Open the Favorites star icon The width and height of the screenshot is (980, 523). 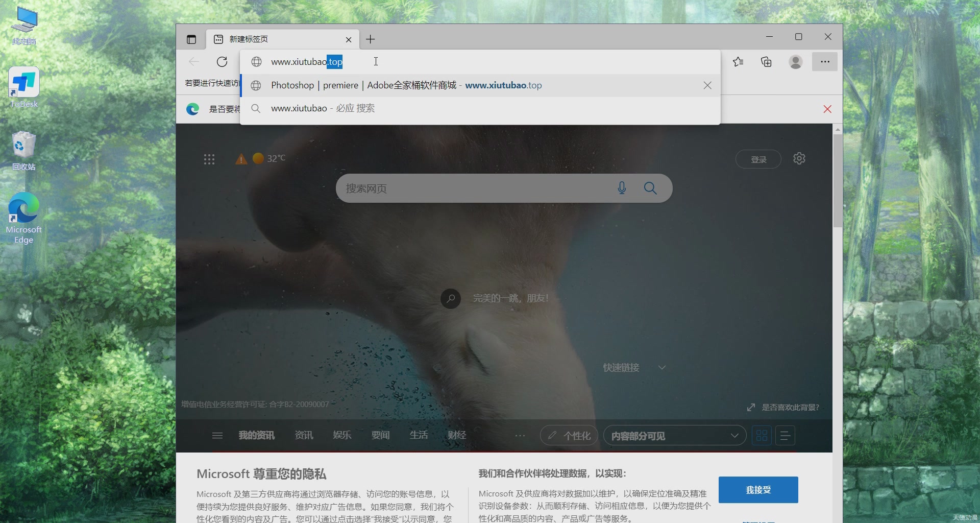tap(738, 62)
